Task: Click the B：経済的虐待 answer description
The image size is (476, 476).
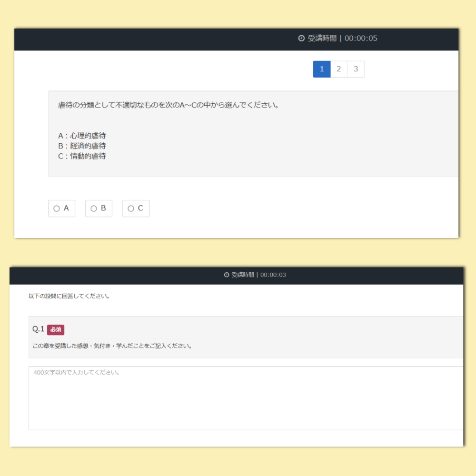Action: tap(81, 146)
